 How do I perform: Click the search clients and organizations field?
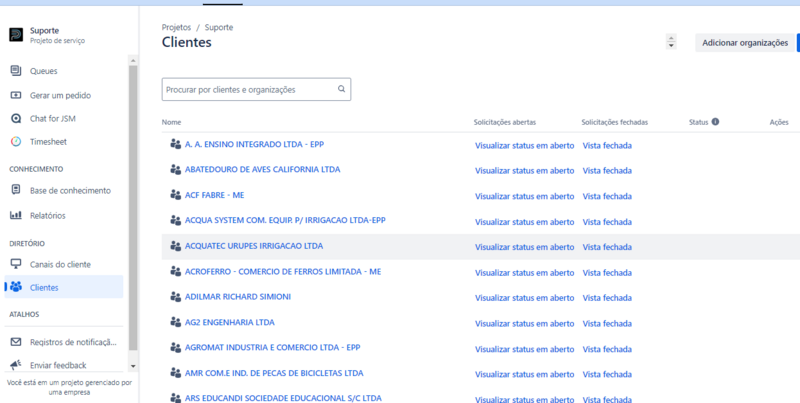point(256,89)
